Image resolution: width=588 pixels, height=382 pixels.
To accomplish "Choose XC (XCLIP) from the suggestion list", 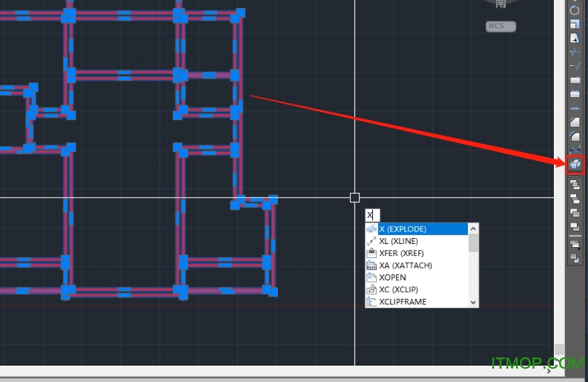I will [417, 290].
